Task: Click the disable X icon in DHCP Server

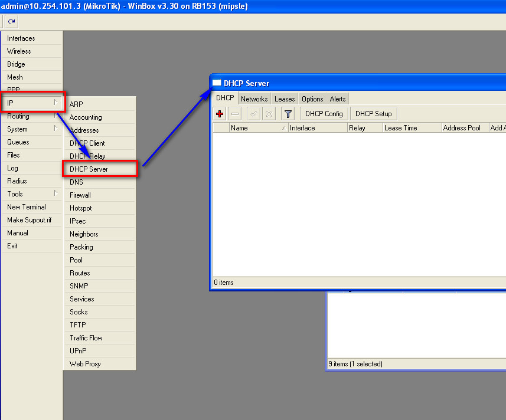Action: (x=269, y=114)
